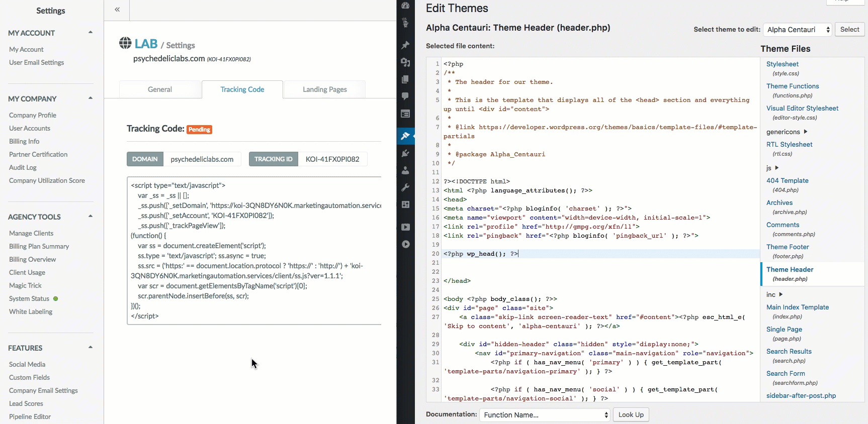The width and height of the screenshot is (868, 424).
Task: Open the Media library icon in WordPress sidebar
Action: pos(405,62)
